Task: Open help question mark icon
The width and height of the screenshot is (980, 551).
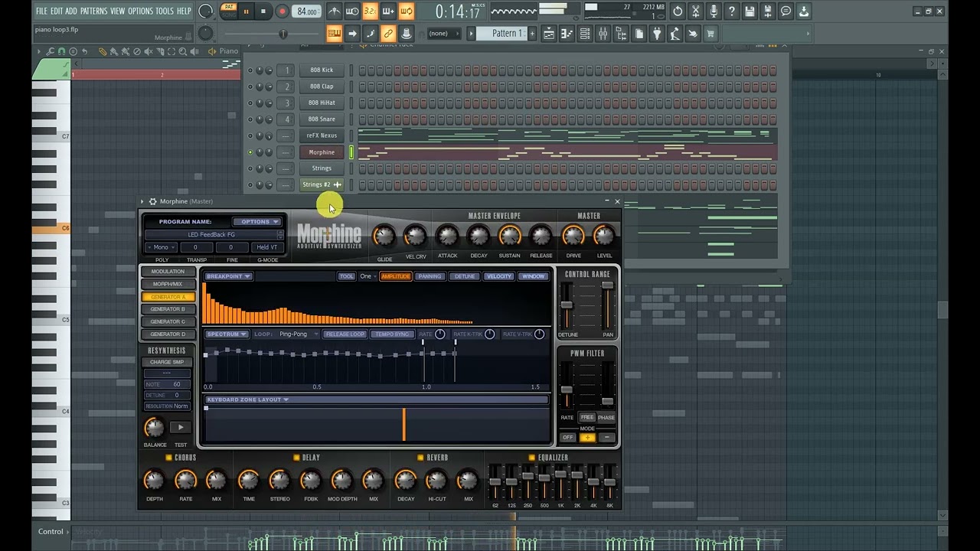Action: pyautogui.click(x=731, y=11)
